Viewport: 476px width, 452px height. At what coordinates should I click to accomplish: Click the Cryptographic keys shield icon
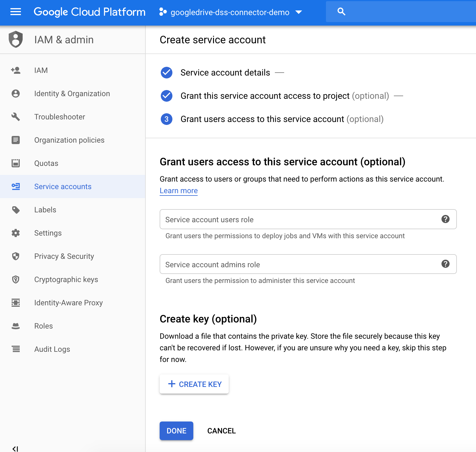pos(16,279)
